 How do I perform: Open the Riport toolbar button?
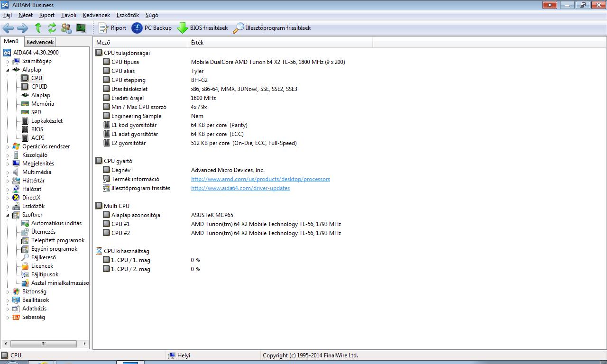(112, 28)
